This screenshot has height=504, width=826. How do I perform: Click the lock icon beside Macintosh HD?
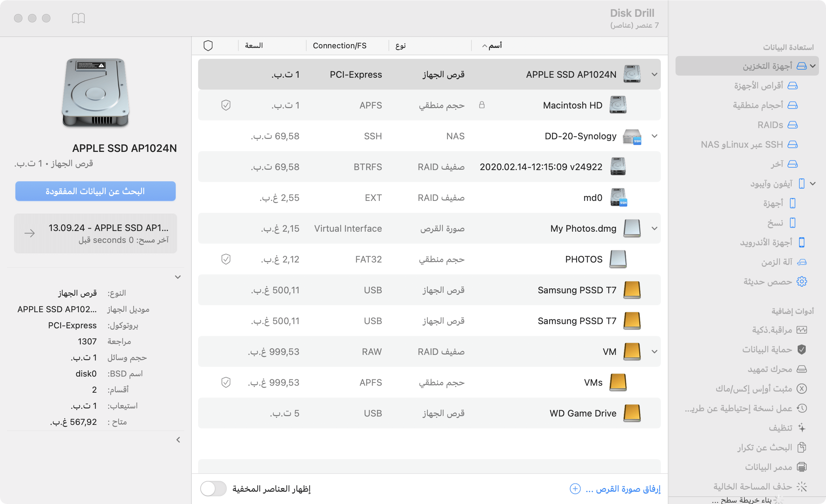tap(482, 105)
